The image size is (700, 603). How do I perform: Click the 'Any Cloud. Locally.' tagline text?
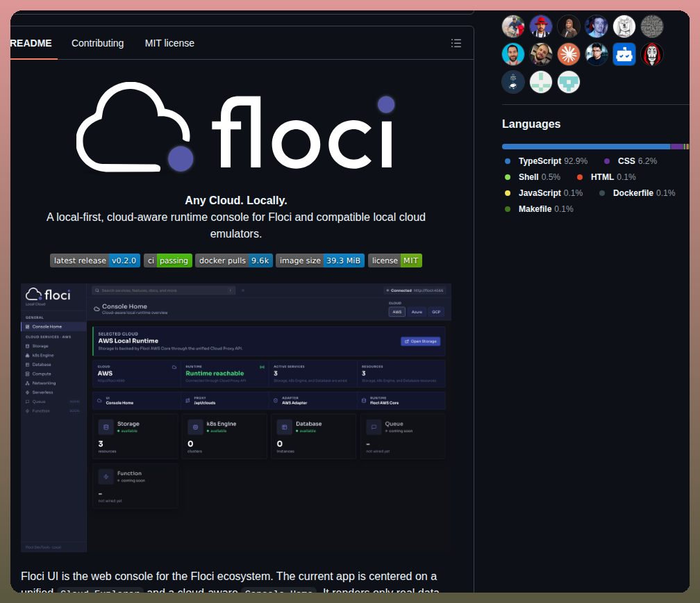235,201
